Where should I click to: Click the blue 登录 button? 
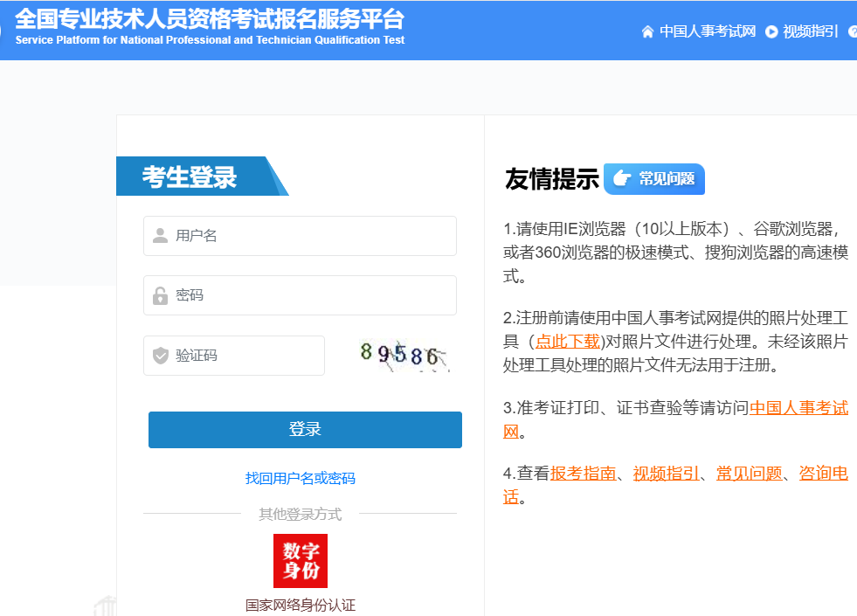click(305, 430)
